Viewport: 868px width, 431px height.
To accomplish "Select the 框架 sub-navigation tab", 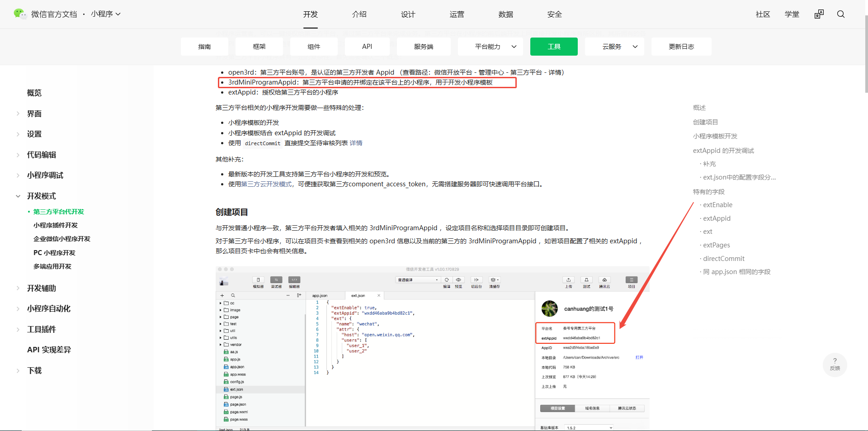I will [259, 47].
